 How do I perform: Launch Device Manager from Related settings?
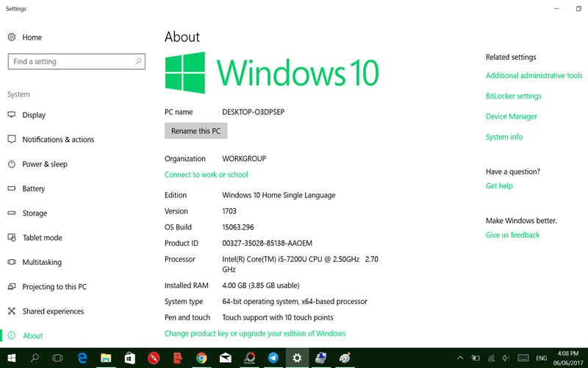click(512, 116)
